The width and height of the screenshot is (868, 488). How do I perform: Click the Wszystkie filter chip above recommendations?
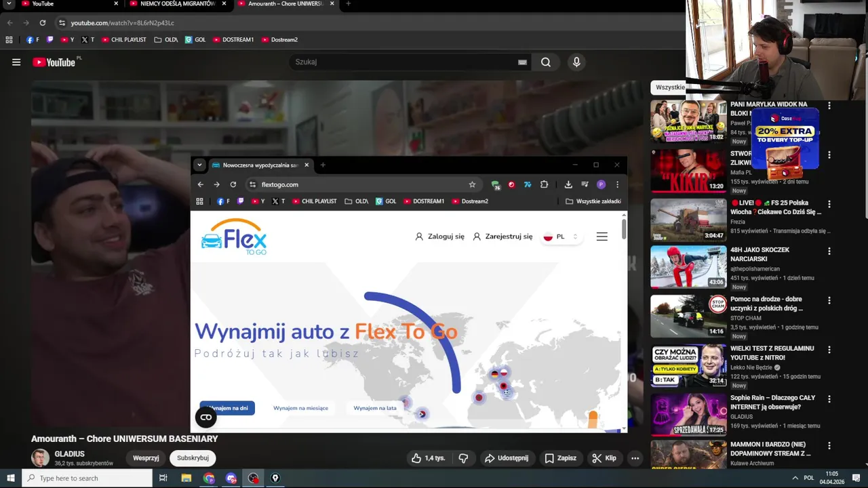tap(669, 87)
